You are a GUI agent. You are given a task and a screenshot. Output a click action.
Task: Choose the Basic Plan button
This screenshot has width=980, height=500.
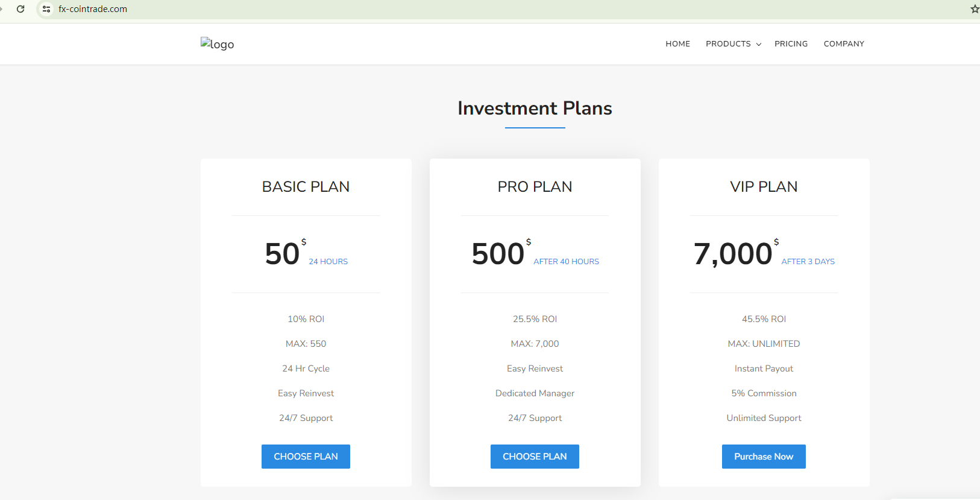(x=306, y=457)
